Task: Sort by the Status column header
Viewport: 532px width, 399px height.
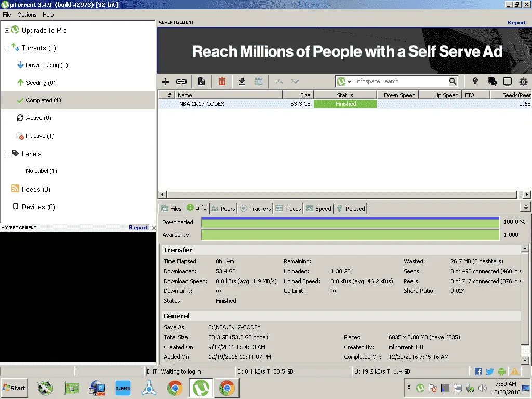Action: 345,95
